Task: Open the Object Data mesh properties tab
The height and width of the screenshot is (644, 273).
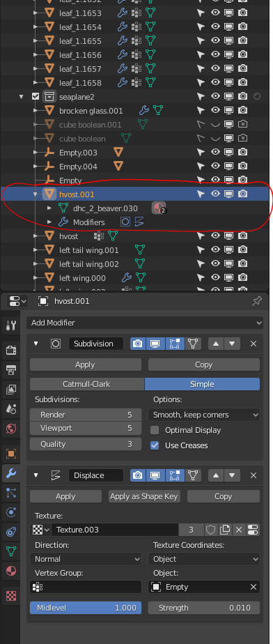Action: (10, 551)
